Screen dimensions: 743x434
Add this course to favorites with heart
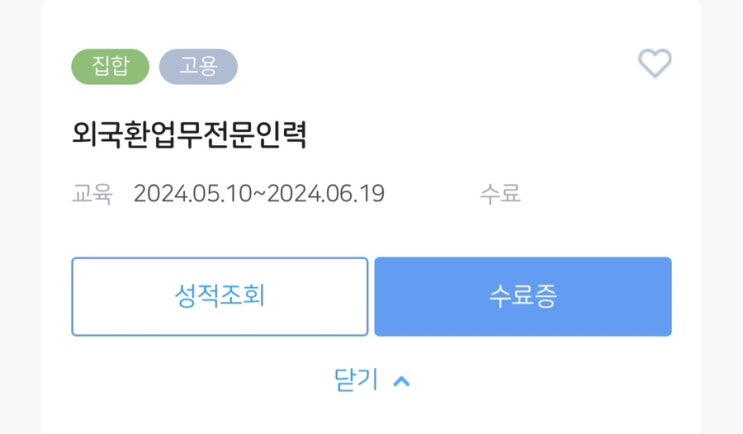click(x=655, y=65)
